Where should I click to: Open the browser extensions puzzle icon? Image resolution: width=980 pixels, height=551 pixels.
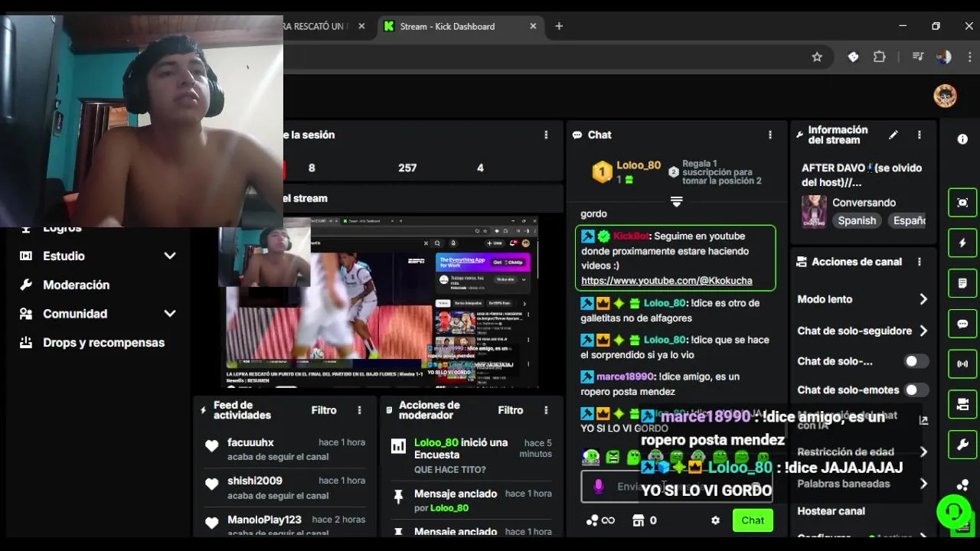879,57
